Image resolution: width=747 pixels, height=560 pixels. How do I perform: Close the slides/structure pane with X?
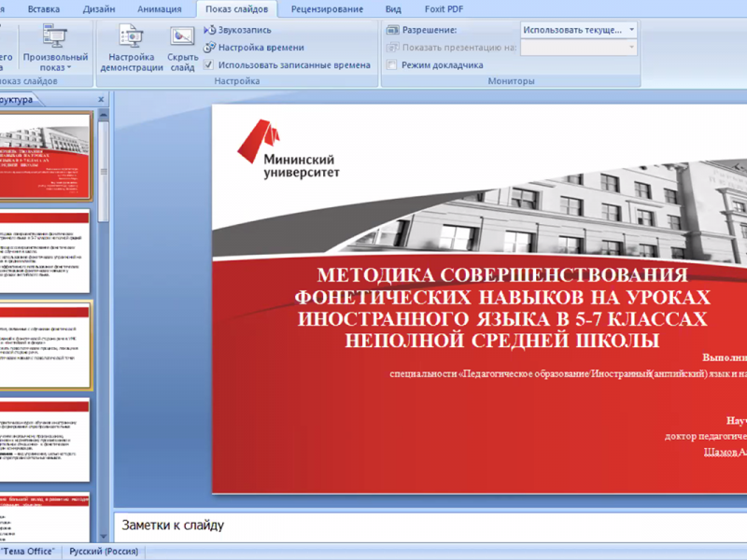point(100,99)
